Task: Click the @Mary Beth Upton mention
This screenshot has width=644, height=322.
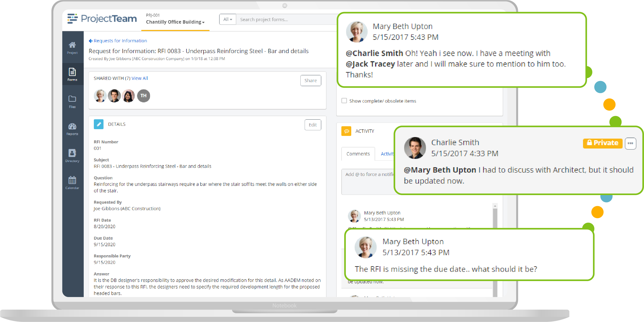Action: pyautogui.click(x=440, y=170)
